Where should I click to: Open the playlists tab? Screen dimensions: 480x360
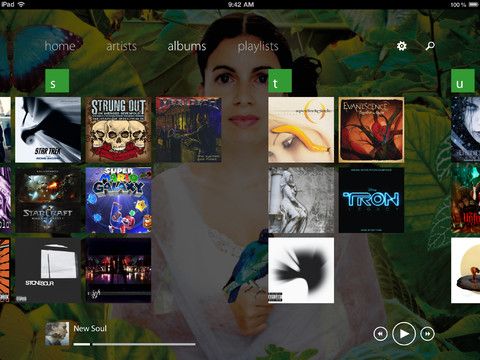tap(258, 47)
